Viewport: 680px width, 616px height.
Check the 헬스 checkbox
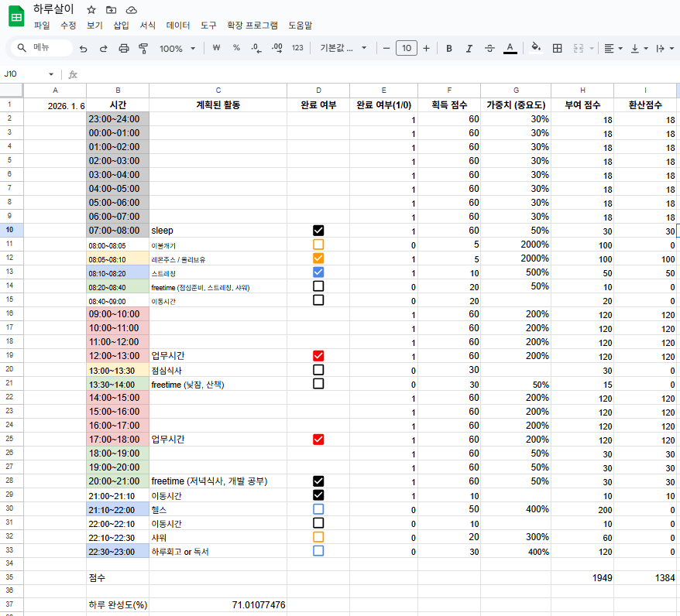click(318, 509)
